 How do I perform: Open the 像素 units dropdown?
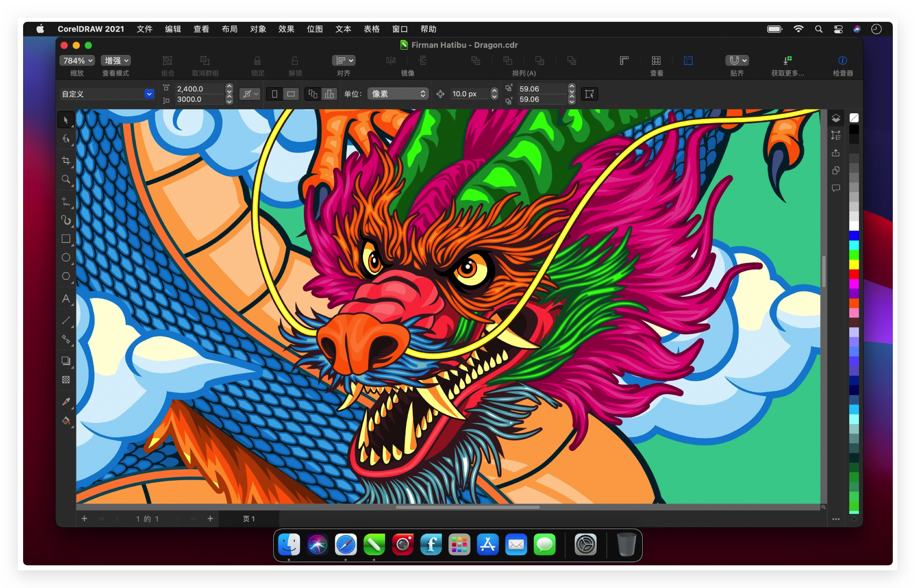[398, 94]
